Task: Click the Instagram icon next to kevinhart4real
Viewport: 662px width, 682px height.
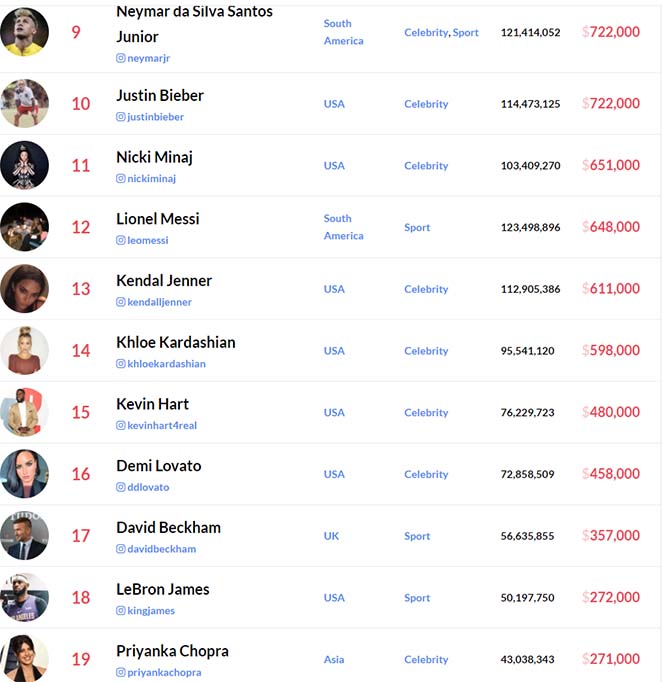Action: click(x=120, y=425)
